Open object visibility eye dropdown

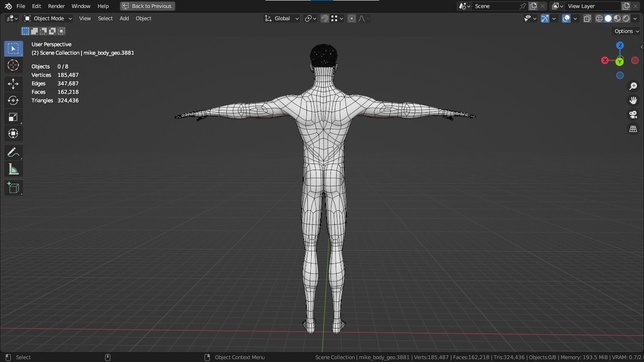coord(530,18)
